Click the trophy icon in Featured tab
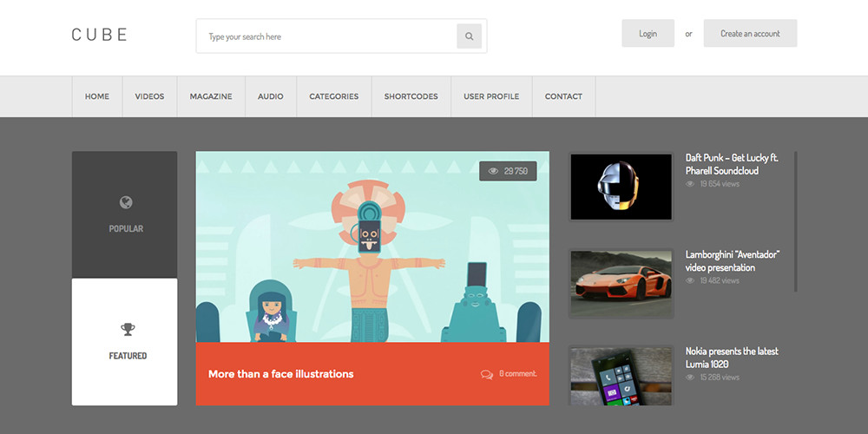 click(128, 329)
